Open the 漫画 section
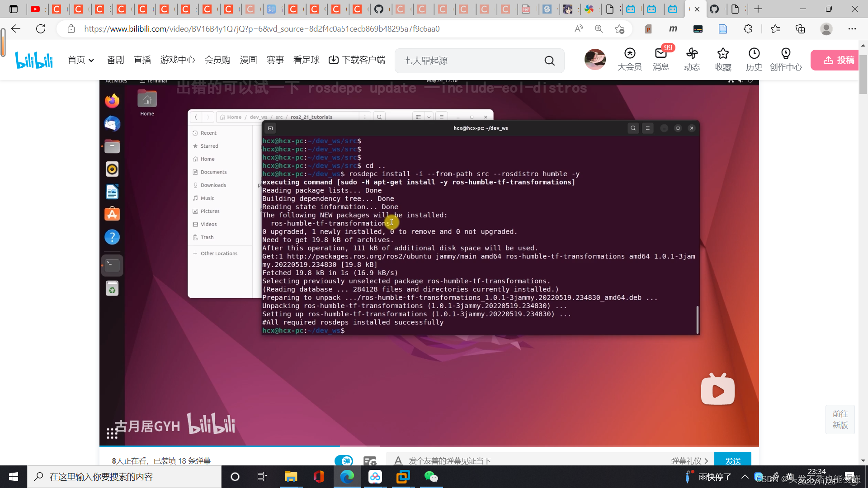This screenshot has height=488, width=868. pos(248,60)
